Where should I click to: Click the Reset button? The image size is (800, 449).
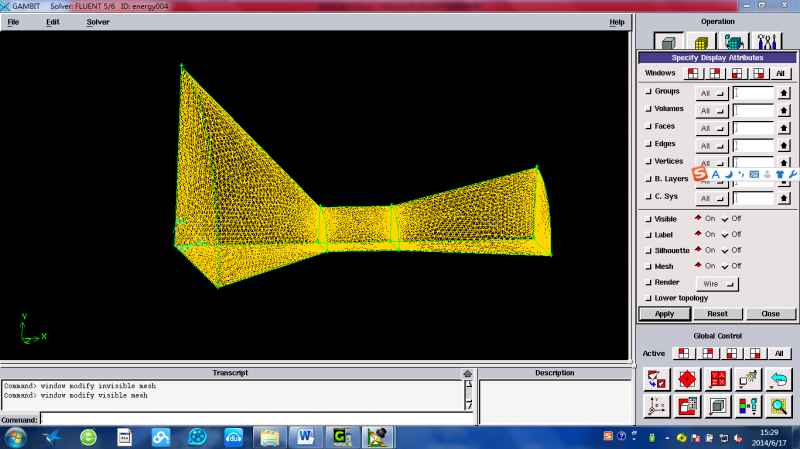717,314
